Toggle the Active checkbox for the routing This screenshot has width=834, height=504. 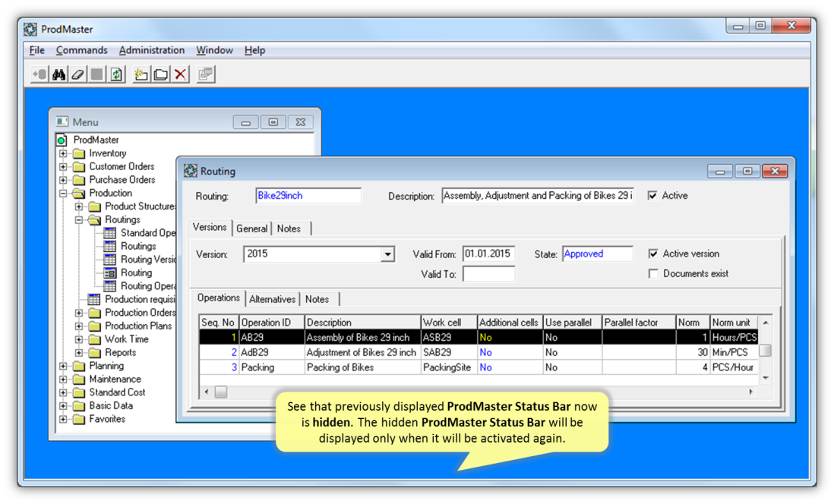652,196
